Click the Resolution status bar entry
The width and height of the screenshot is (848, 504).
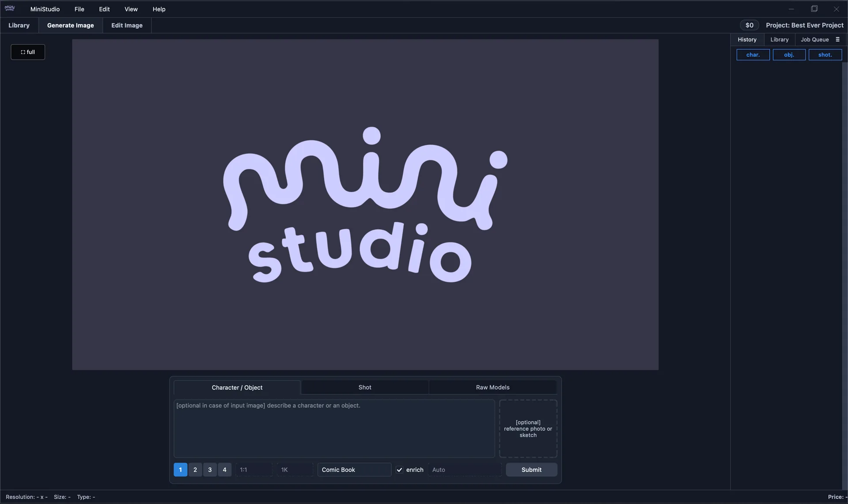point(26,497)
